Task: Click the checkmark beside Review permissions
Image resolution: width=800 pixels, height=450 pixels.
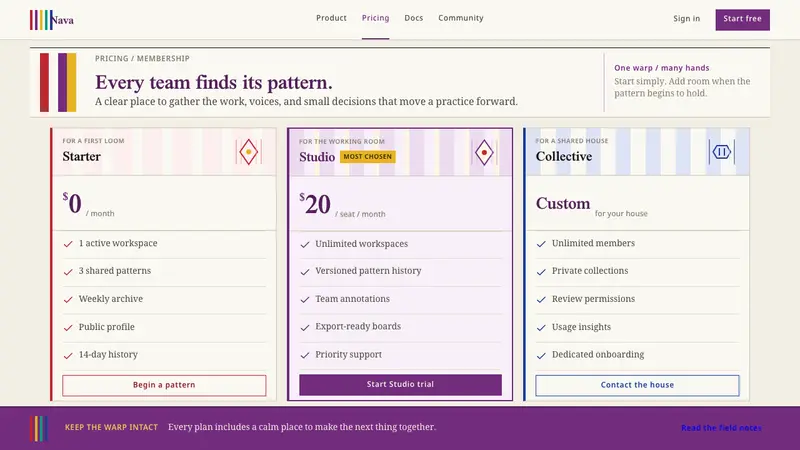Action: pos(541,299)
